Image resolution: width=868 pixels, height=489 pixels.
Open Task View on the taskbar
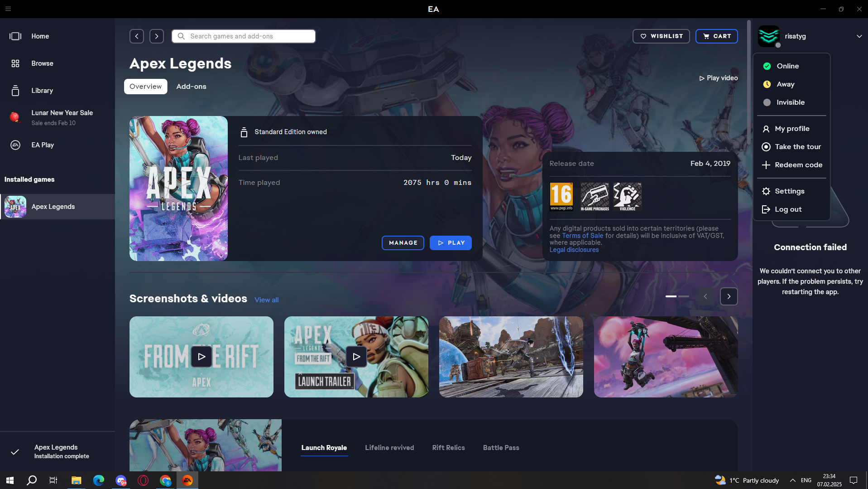pyautogui.click(x=53, y=480)
